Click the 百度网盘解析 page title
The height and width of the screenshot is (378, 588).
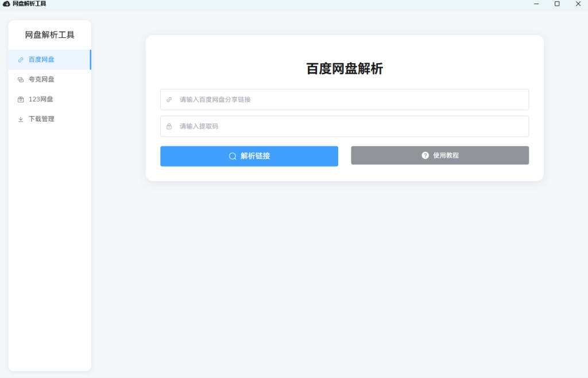345,68
